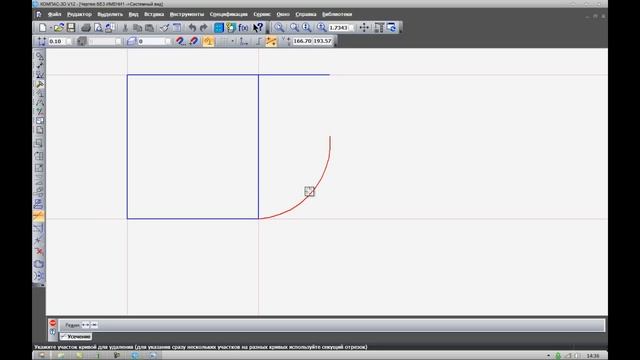Click the X coordinate field 166.70

302,41
